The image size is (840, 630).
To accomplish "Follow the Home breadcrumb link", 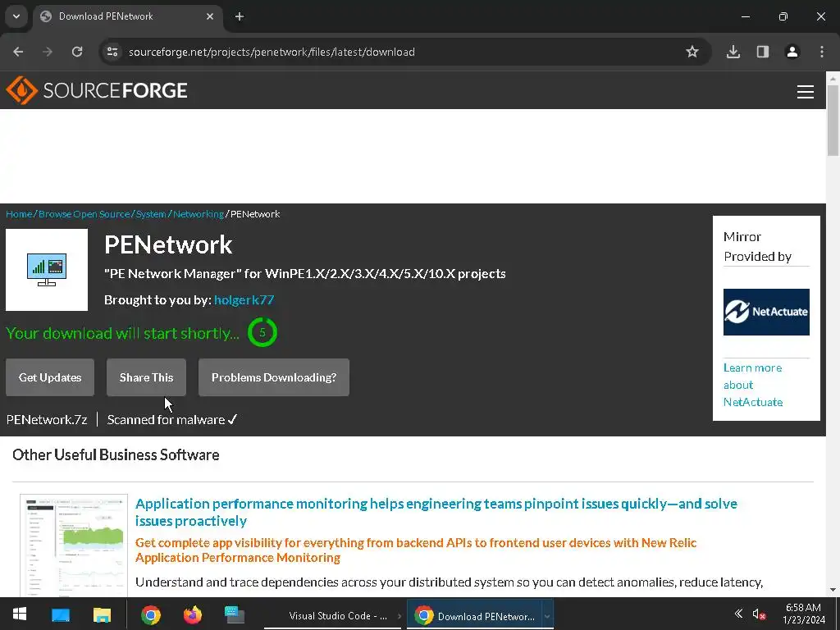I will point(19,214).
